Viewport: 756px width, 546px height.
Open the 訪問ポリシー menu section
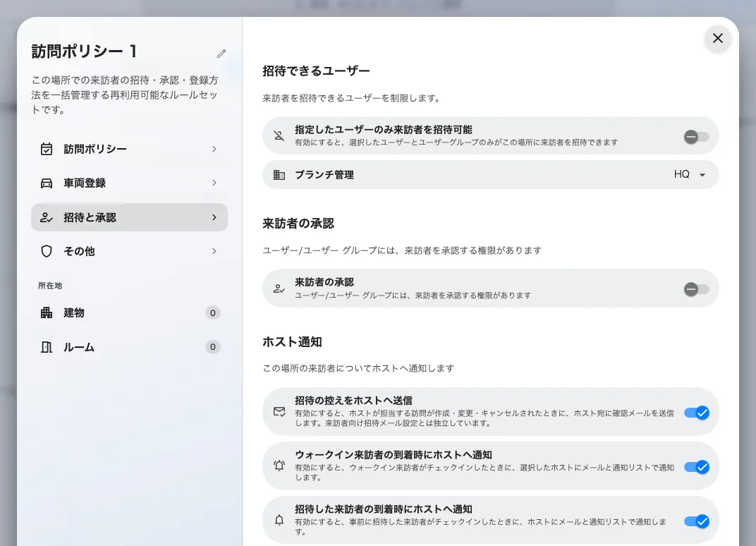(129, 149)
